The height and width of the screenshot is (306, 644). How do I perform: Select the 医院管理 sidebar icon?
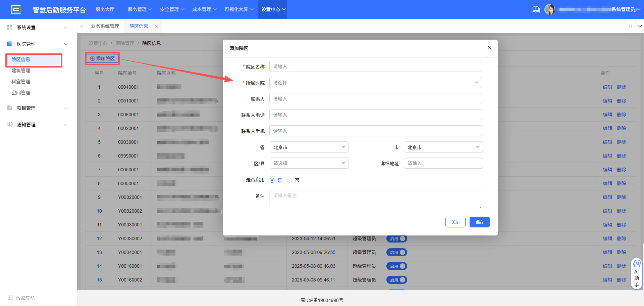pyautogui.click(x=10, y=44)
